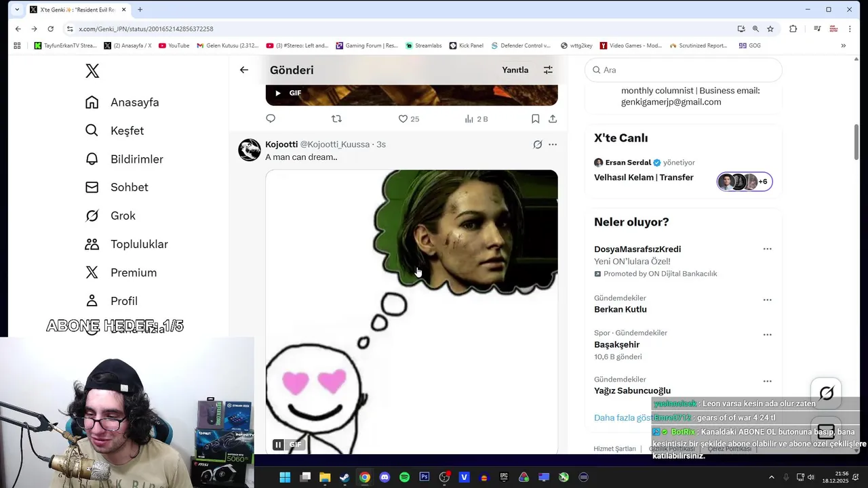The height and width of the screenshot is (488, 868).
Task: Pause the GIF in Kojootti's post
Action: 278,445
